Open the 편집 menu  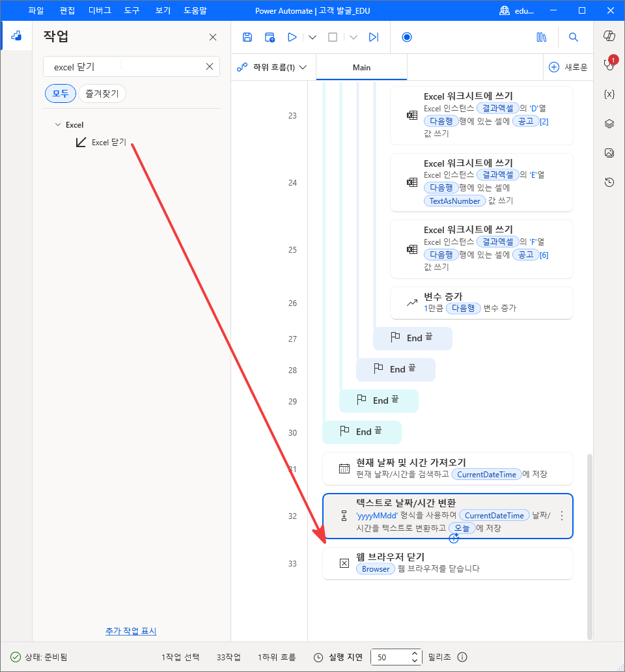(67, 10)
